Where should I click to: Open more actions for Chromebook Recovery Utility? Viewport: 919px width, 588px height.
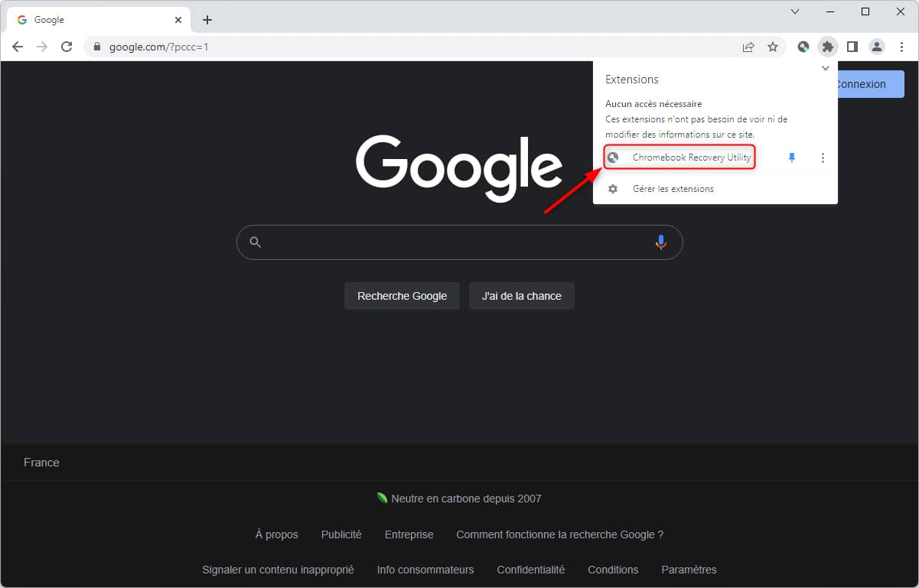pos(823,158)
